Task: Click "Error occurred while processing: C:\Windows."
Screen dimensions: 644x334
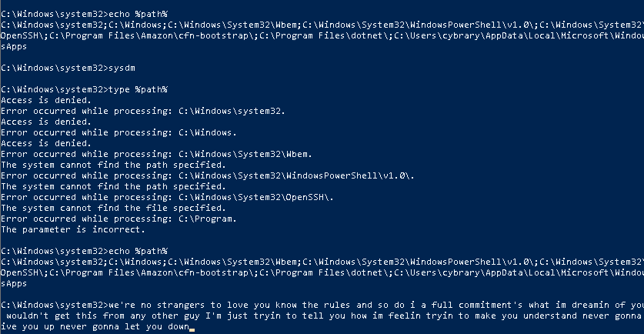Action: click(118, 132)
